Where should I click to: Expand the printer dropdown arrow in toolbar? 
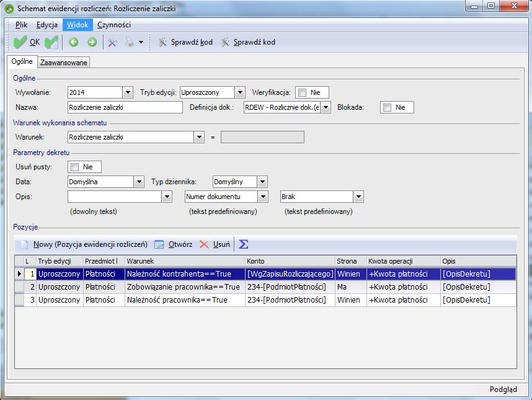(141, 42)
